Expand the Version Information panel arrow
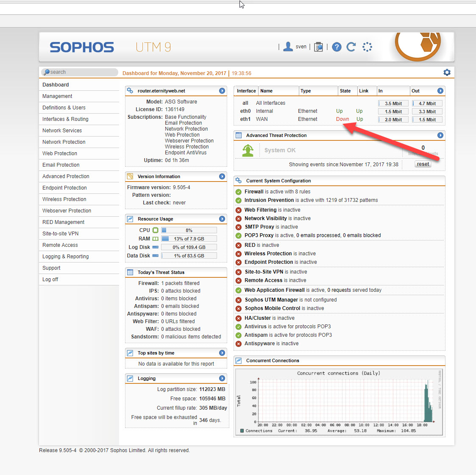Viewport: 476px width, 475px height. pyautogui.click(x=222, y=176)
